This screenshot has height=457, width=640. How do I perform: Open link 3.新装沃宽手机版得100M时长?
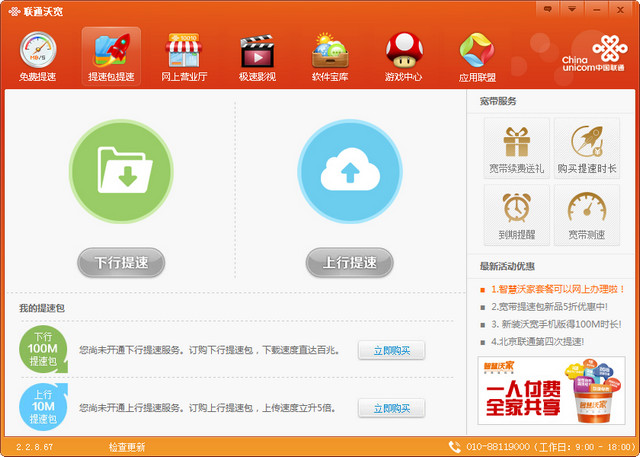pyautogui.click(x=556, y=324)
